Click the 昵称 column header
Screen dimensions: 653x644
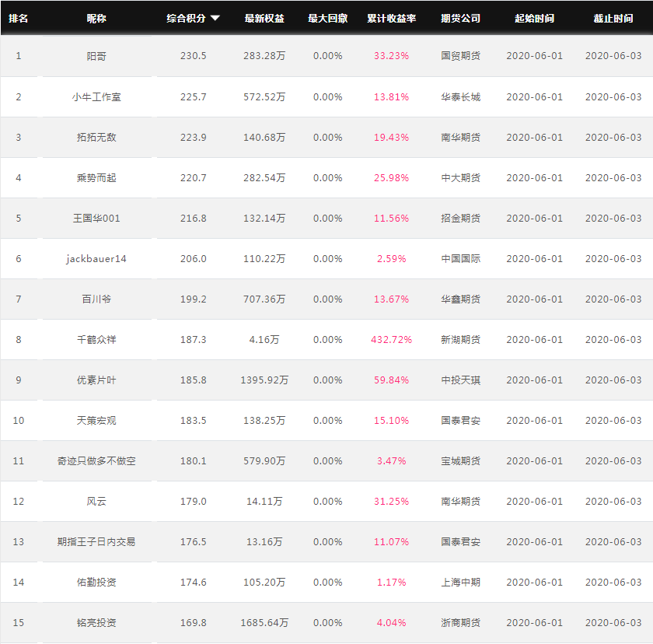coord(96,19)
